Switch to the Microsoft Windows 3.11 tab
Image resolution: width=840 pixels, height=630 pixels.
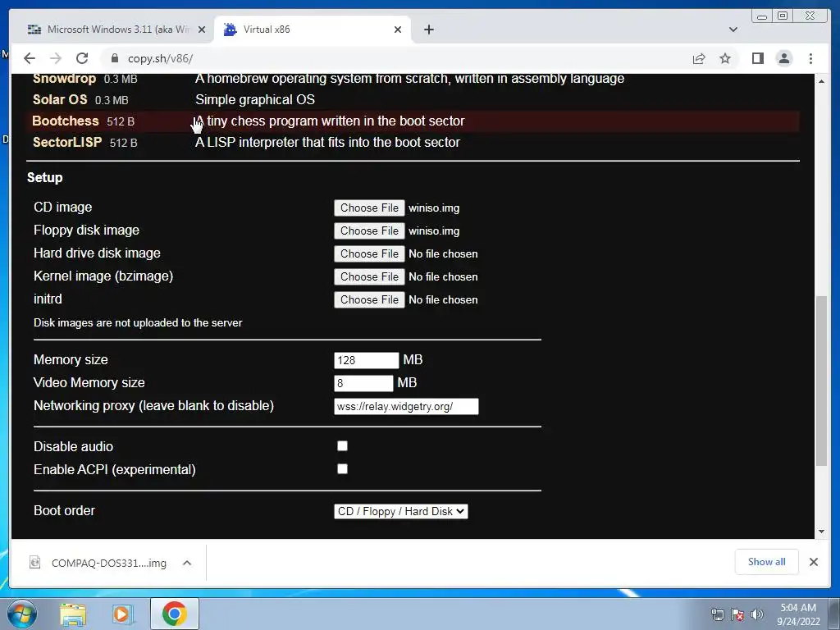pyautogui.click(x=110, y=30)
